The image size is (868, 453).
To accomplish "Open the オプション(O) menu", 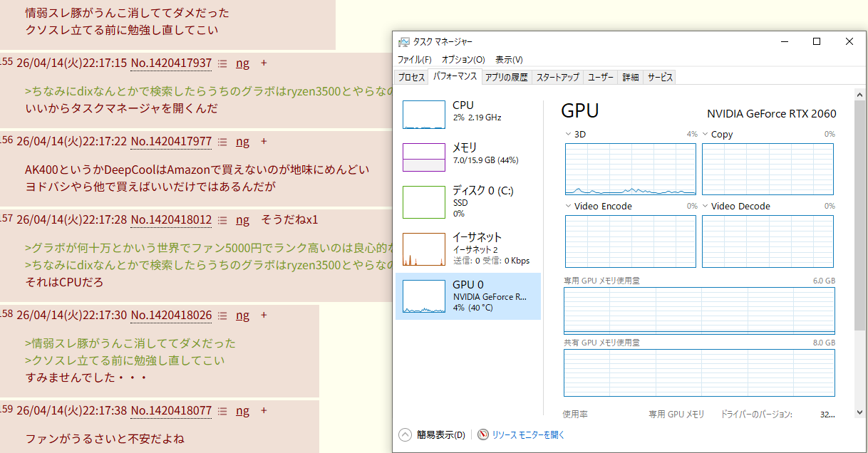I will (463, 60).
